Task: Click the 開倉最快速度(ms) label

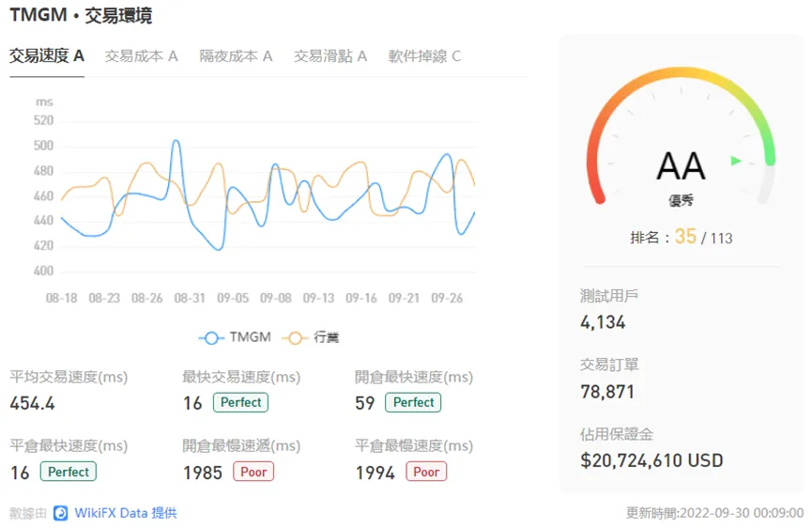Action: [x=414, y=377]
